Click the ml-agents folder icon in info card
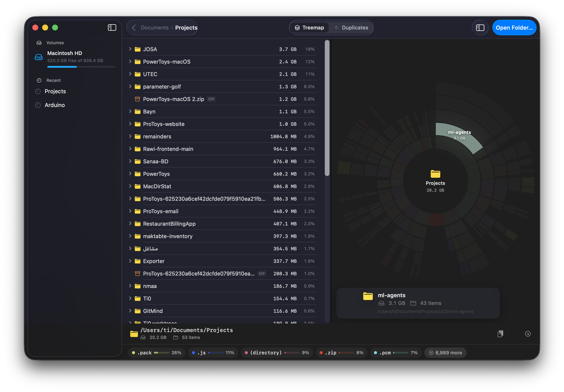Screen dimensions: 564x392 click(368, 296)
